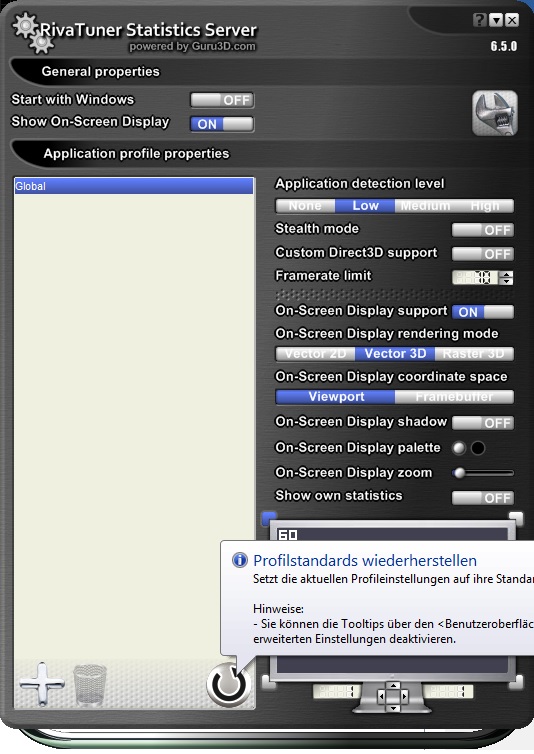Select Viewport coordinate space

pyautogui.click(x=335, y=397)
